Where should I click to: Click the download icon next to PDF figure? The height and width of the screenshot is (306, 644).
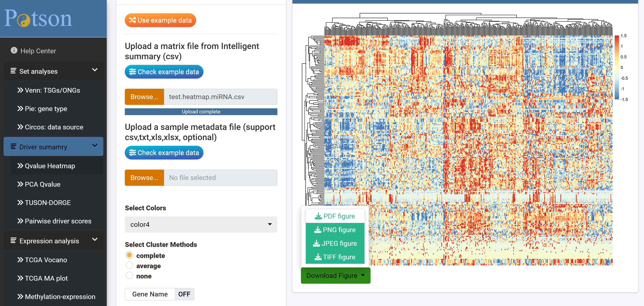pyautogui.click(x=318, y=216)
